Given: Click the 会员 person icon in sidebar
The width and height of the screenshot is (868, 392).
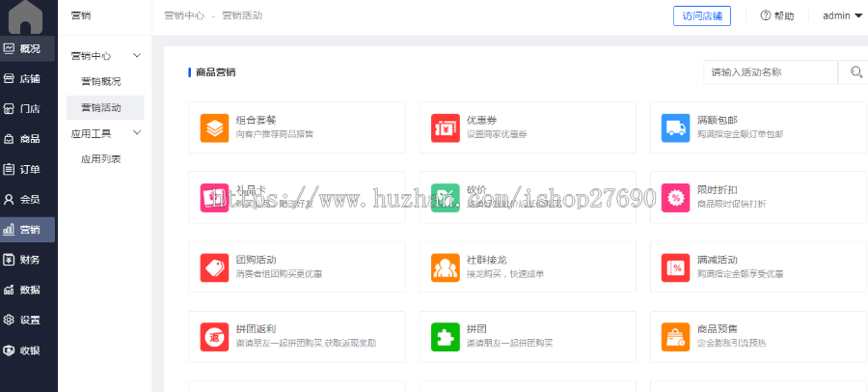Looking at the screenshot, I should tap(9, 199).
